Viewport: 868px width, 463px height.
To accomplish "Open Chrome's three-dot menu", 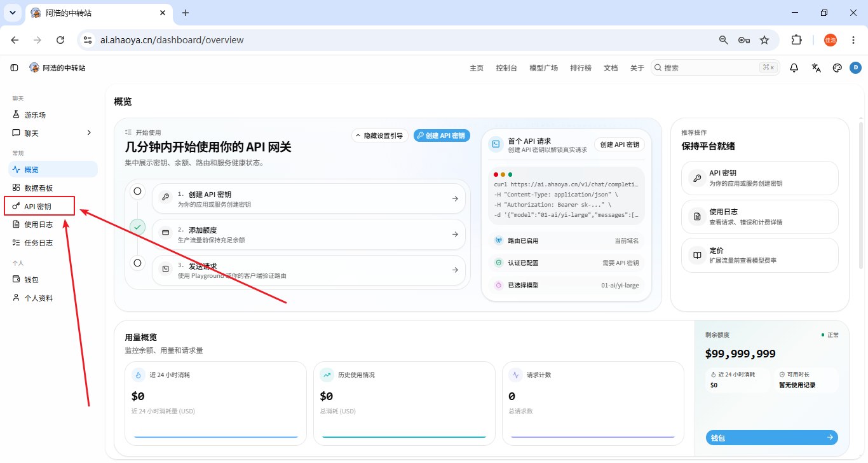I will (852, 40).
